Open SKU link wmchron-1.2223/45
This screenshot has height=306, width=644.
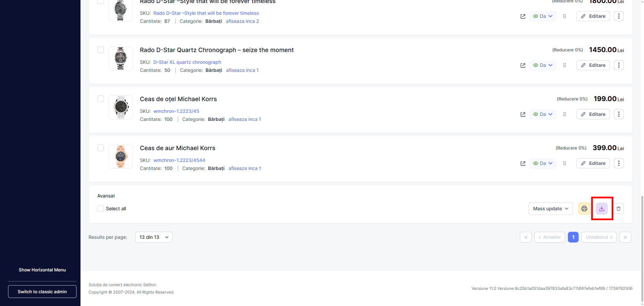[176, 111]
